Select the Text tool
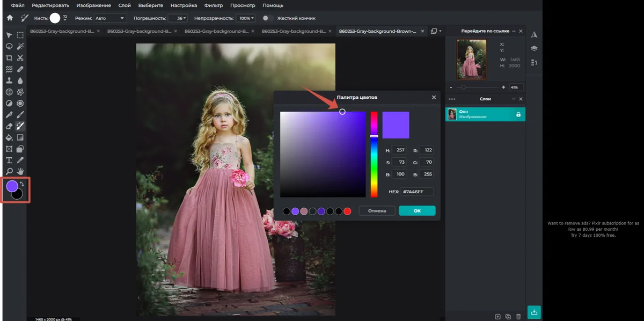Screen dimensions: 644x321 (9, 160)
